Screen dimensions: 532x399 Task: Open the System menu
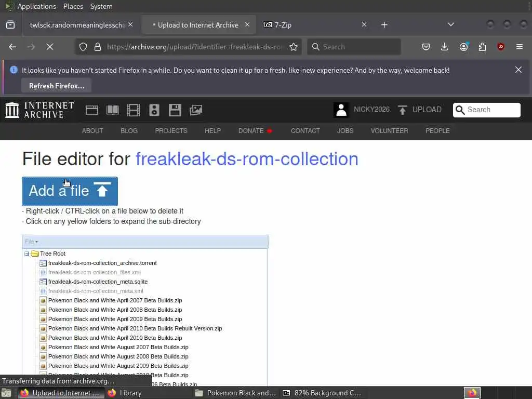click(101, 6)
